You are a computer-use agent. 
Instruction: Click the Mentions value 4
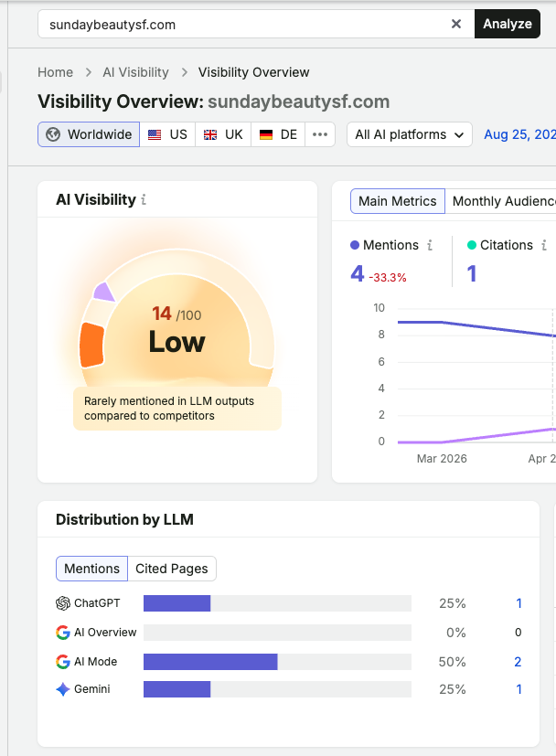[358, 273]
